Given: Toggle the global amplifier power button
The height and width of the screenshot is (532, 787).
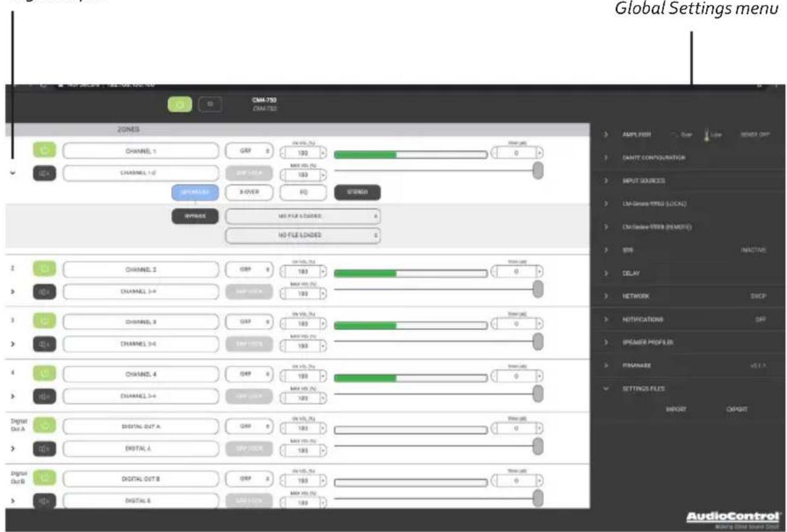Looking at the screenshot, I should [180, 105].
